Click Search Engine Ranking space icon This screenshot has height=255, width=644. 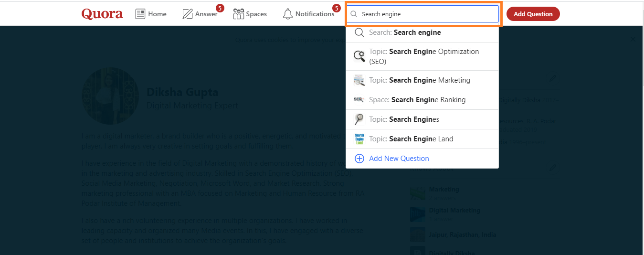pyautogui.click(x=359, y=99)
